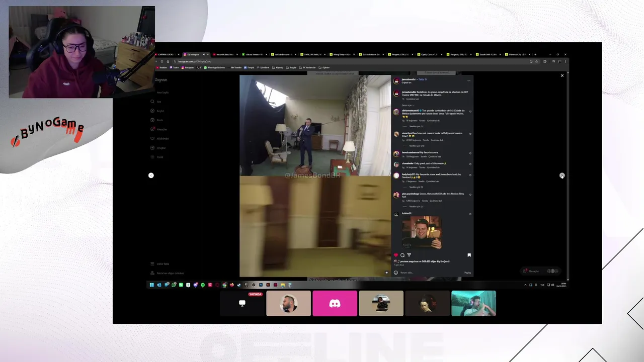Reload the browser page

pyautogui.click(x=162, y=61)
